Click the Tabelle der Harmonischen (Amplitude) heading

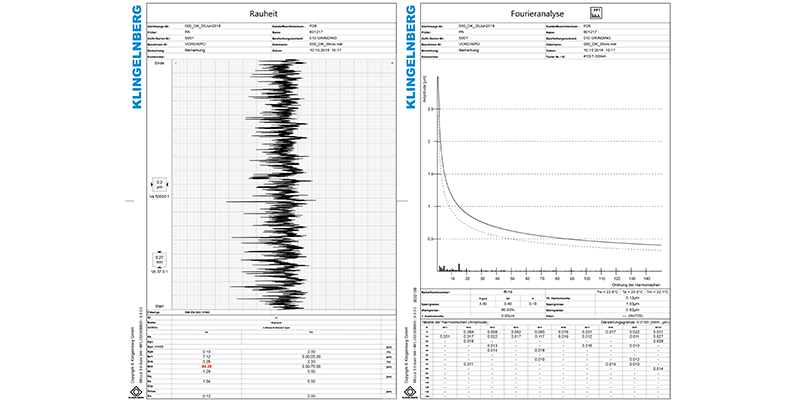click(x=455, y=322)
